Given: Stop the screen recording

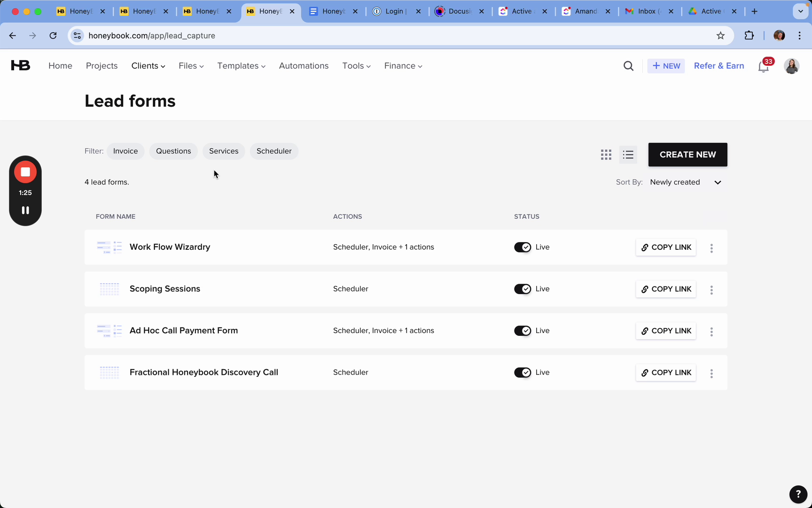Looking at the screenshot, I should (25, 172).
